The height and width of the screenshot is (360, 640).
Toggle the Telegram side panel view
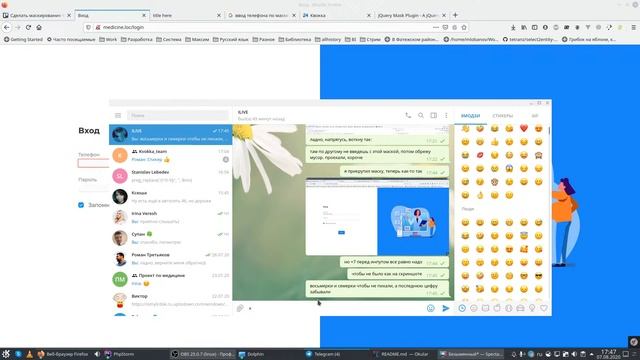click(433, 116)
